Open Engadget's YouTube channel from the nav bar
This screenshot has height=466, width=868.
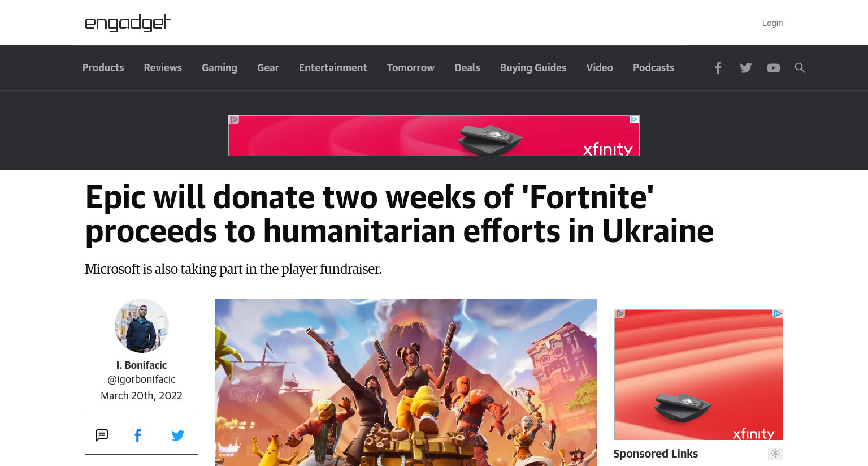pyautogui.click(x=774, y=68)
